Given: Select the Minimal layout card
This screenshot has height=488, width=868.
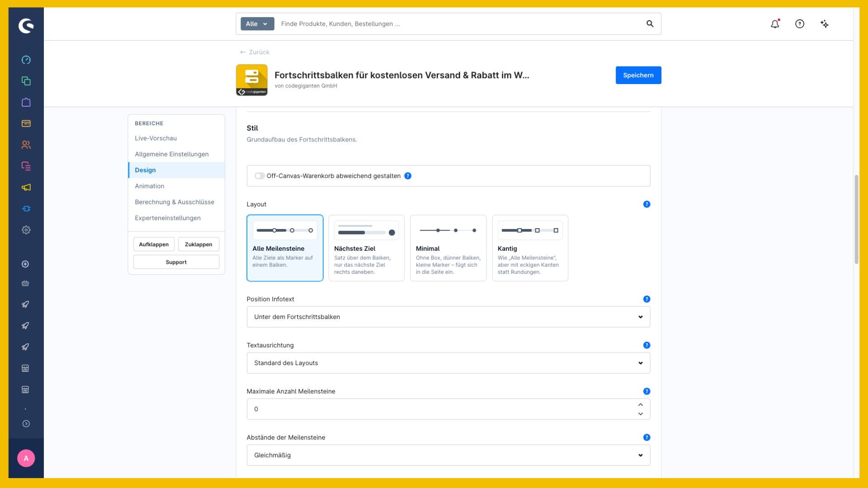Looking at the screenshot, I should coord(448,248).
